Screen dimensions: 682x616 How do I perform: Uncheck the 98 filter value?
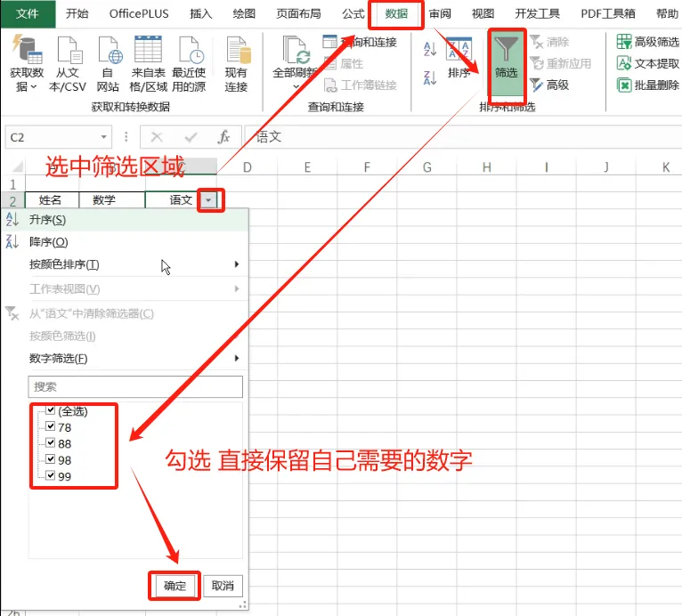(x=51, y=459)
